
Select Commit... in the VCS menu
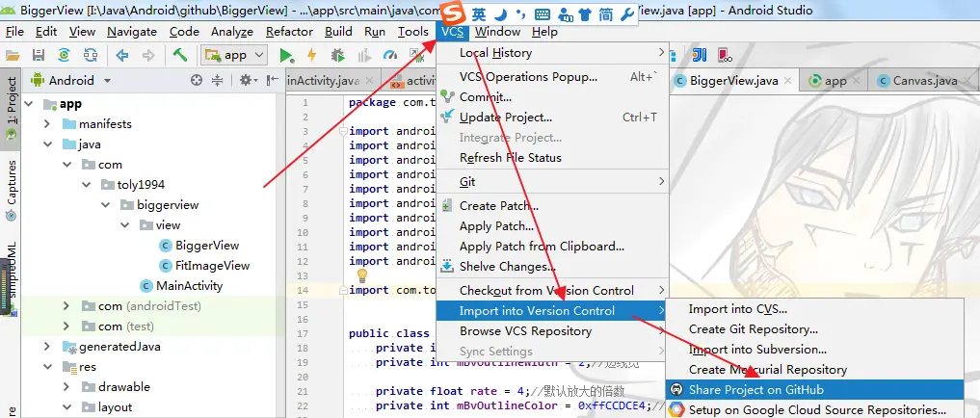pyautogui.click(x=552, y=97)
